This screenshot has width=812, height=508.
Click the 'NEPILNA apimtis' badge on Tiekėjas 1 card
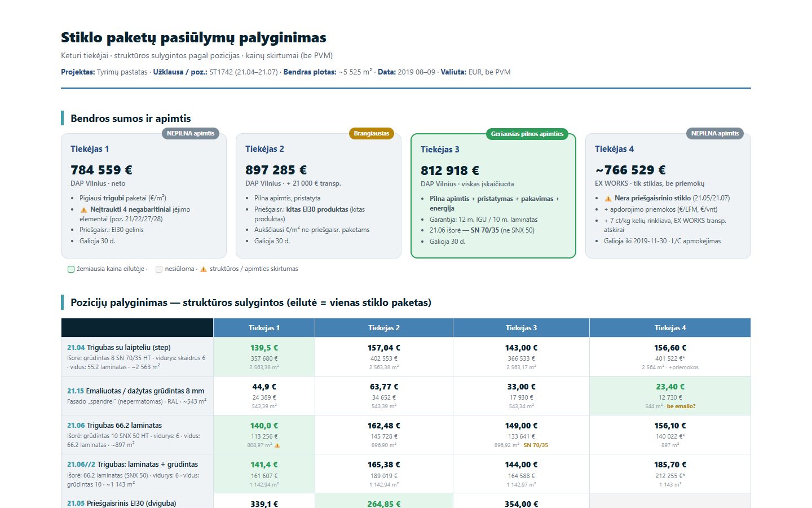point(191,134)
